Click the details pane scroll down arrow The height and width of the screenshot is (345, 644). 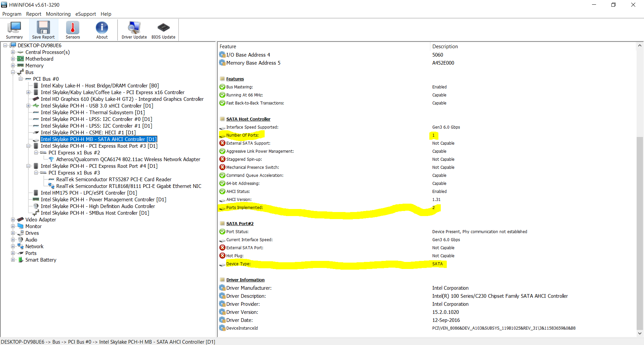click(640, 333)
